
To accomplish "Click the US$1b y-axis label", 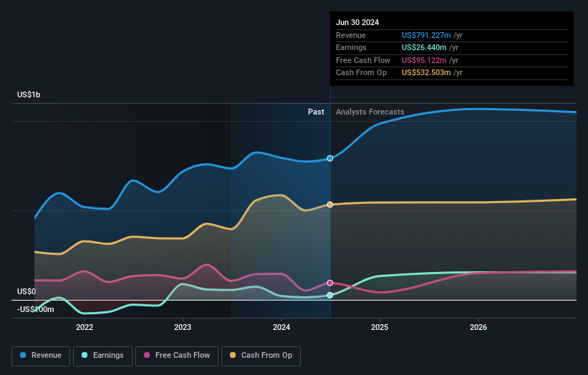I will [29, 94].
